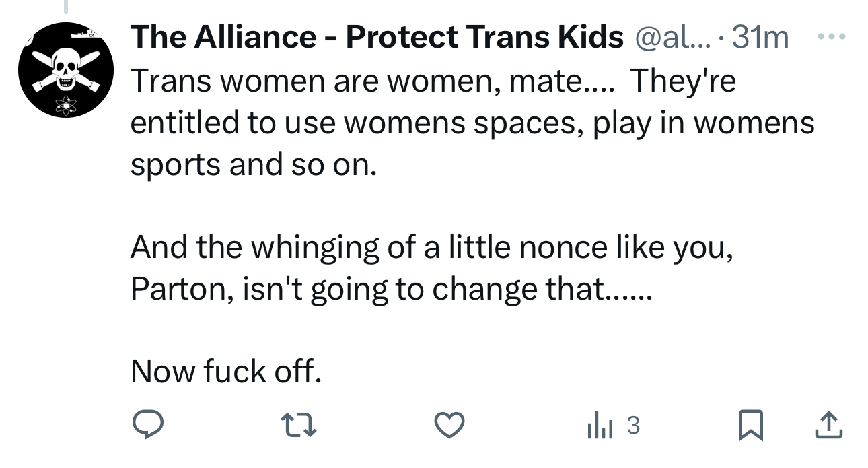The width and height of the screenshot is (868, 468).
Task: Click the view count number 3
Action: (x=632, y=425)
